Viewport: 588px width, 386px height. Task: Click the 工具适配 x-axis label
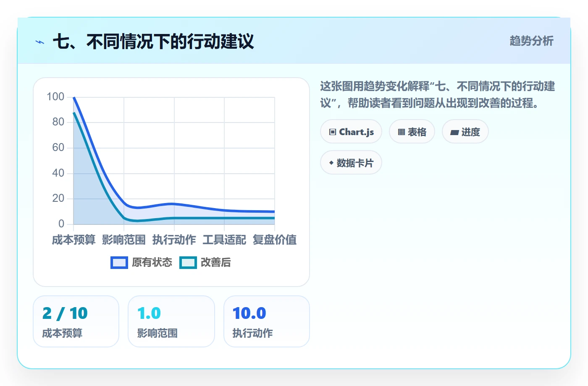pyautogui.click(x=224, y=240)
